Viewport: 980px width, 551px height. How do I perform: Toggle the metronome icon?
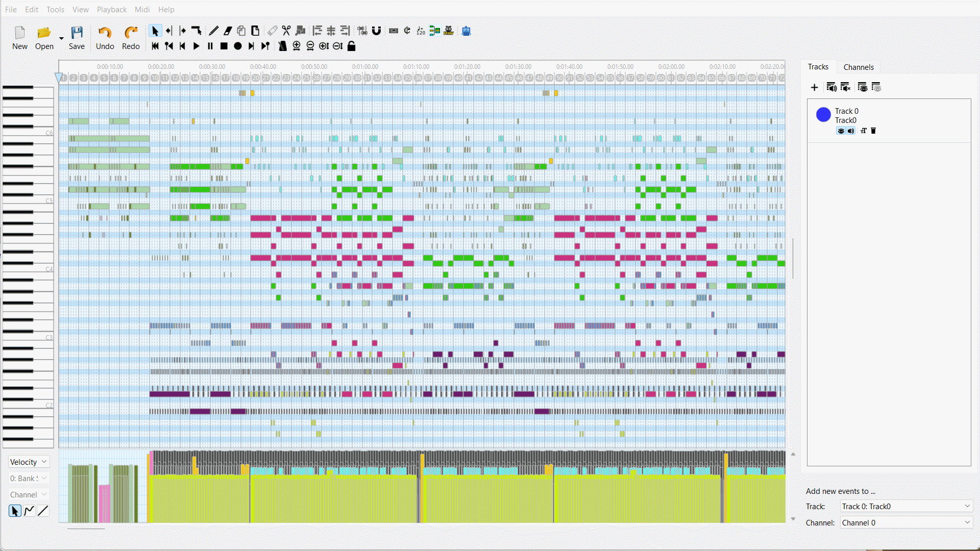282,46
